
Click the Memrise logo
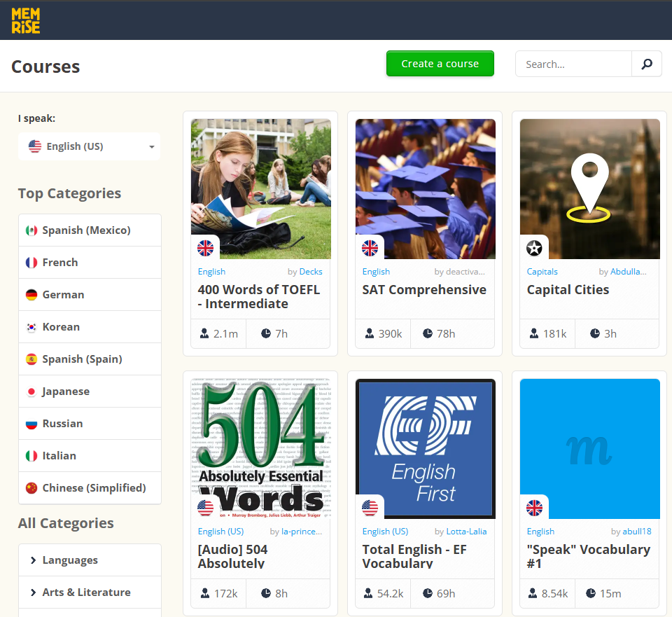pos(26,20)
